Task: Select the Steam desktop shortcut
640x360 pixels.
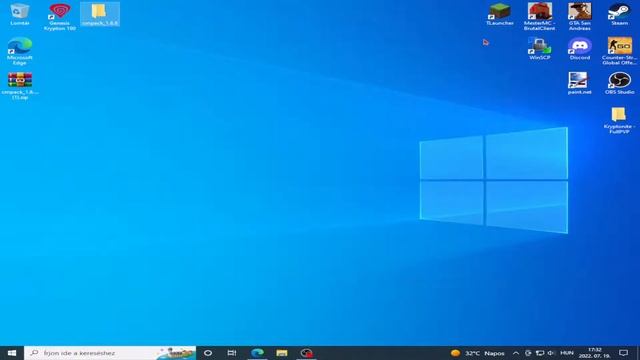Action: pyautogui.click(x=619, y=15)
